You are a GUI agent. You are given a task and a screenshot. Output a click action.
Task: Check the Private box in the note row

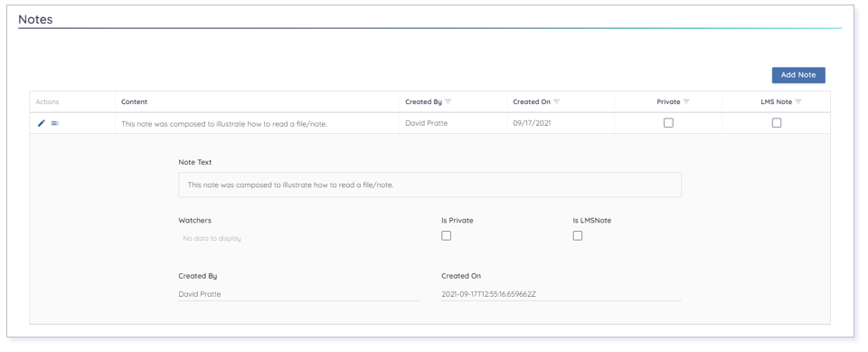668,123
